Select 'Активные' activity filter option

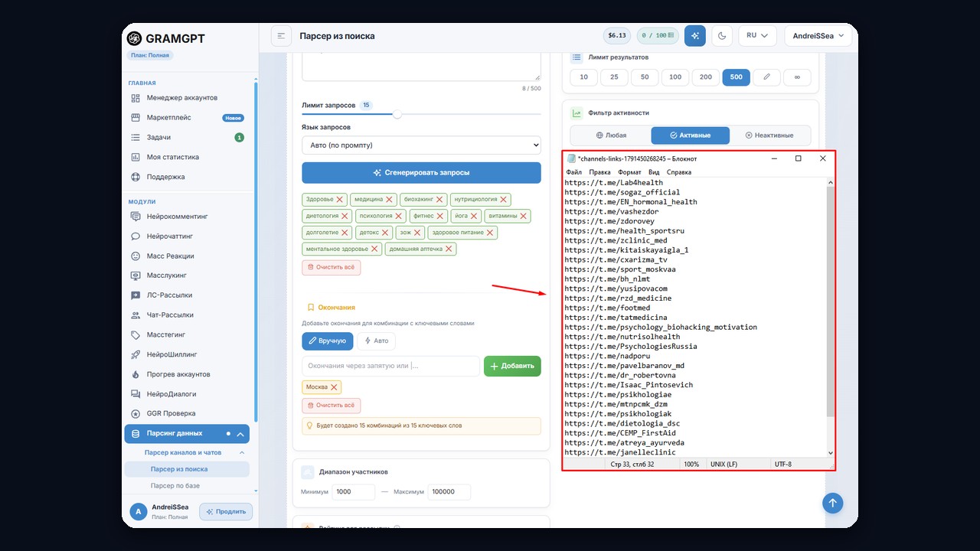(690, 135)
